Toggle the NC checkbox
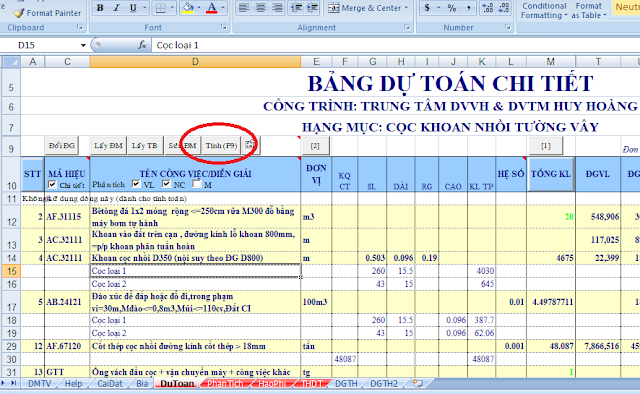This screenshot has height=394, width=640. tap(166, 184)
